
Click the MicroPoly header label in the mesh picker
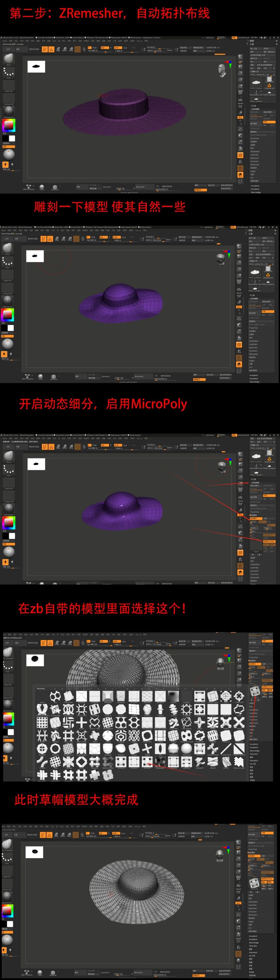[x=41, y=689]
